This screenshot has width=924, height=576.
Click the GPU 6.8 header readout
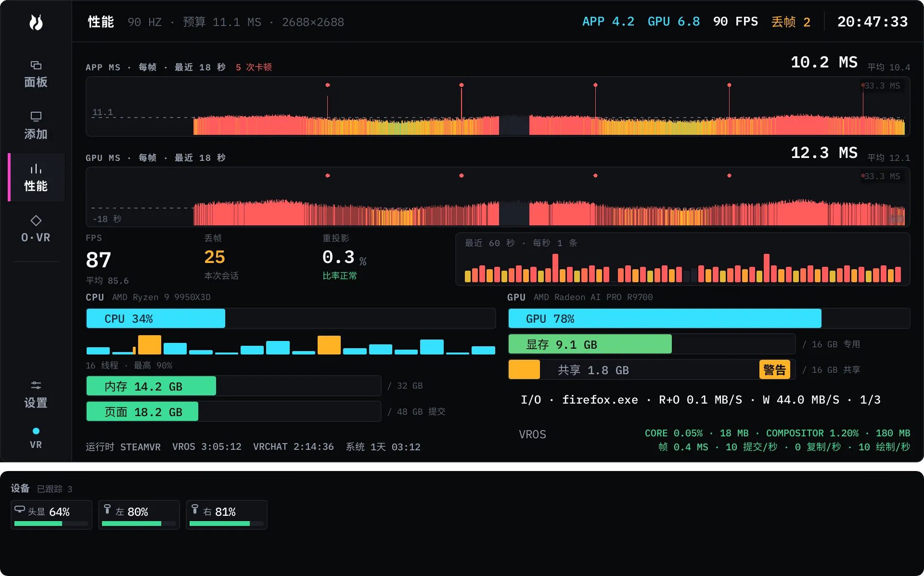674,22
